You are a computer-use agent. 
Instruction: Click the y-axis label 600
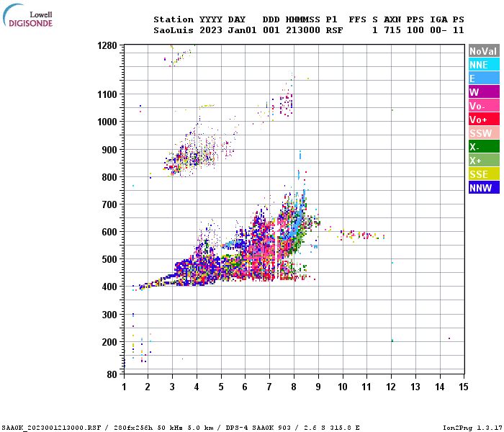tap(109, 232)
